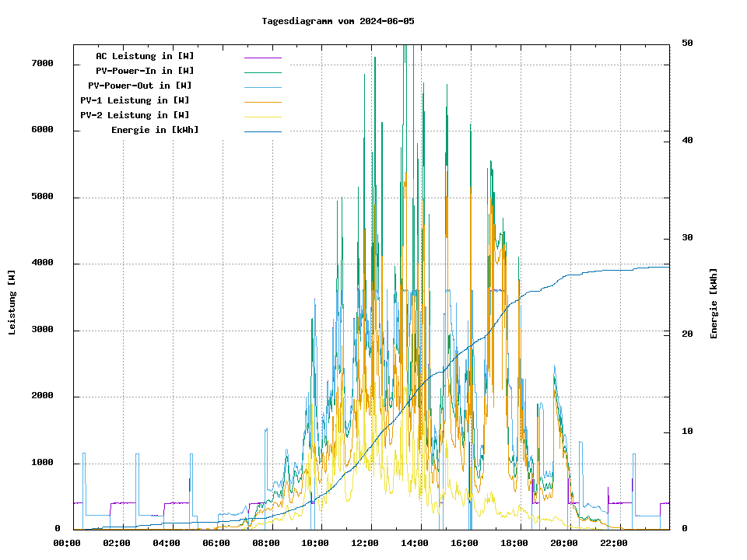Viewport: 747px width, 560px height.
Task: Click the purple line sample for AC Leistung
Action: pos(262,58)
